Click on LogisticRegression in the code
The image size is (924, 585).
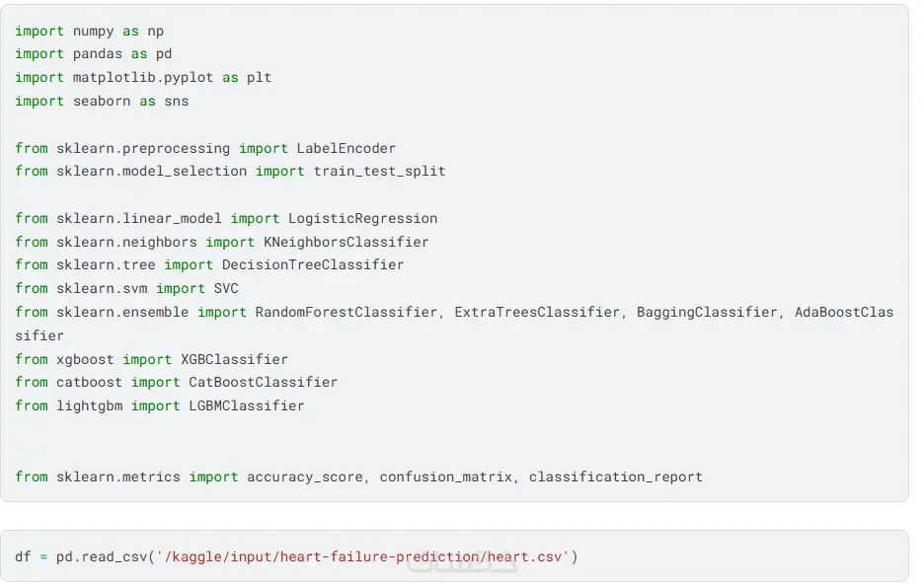[362, 218]
